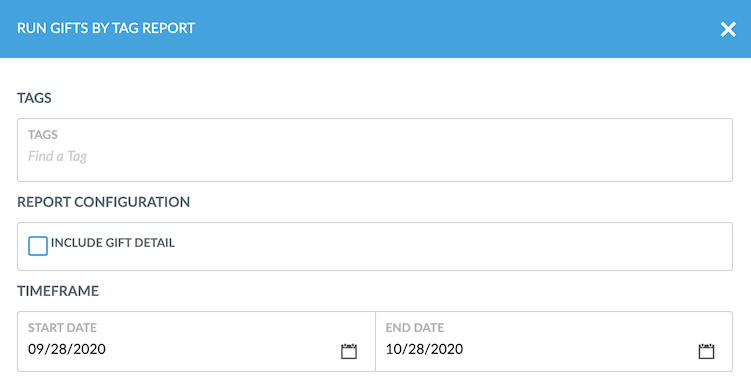The width and height of the screenshot is (751, 386).
Task: Click the Include Gift Detail label text
Action: pyautogui.click(x=113, y=243)
